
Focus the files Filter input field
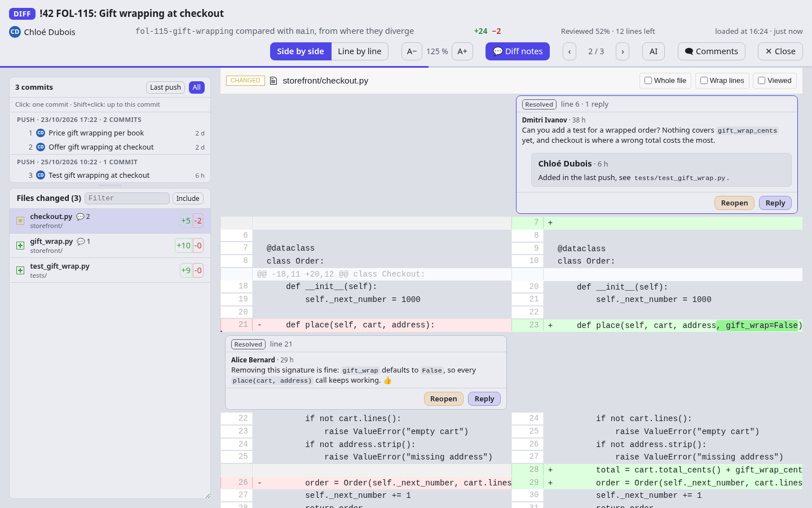(127, 199)
